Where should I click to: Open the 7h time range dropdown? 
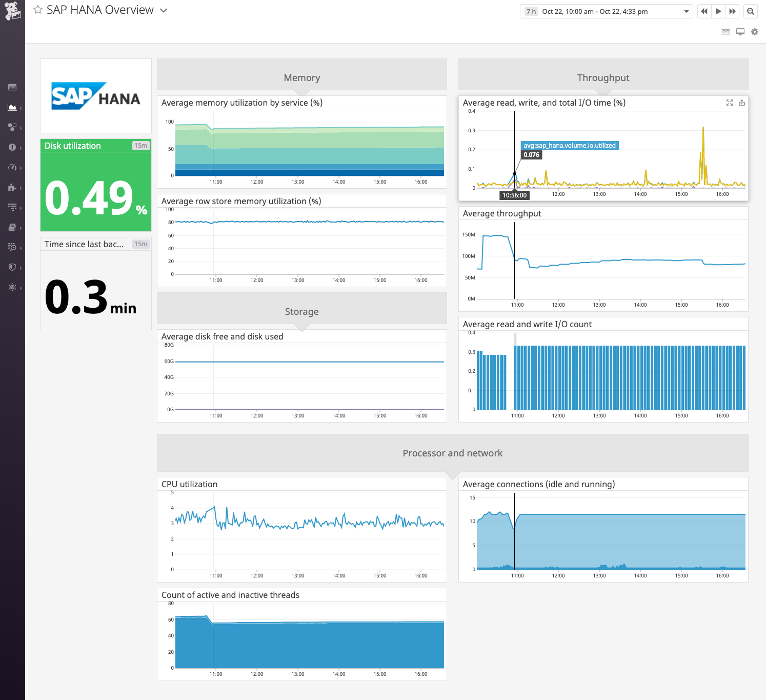coord(687,11)
